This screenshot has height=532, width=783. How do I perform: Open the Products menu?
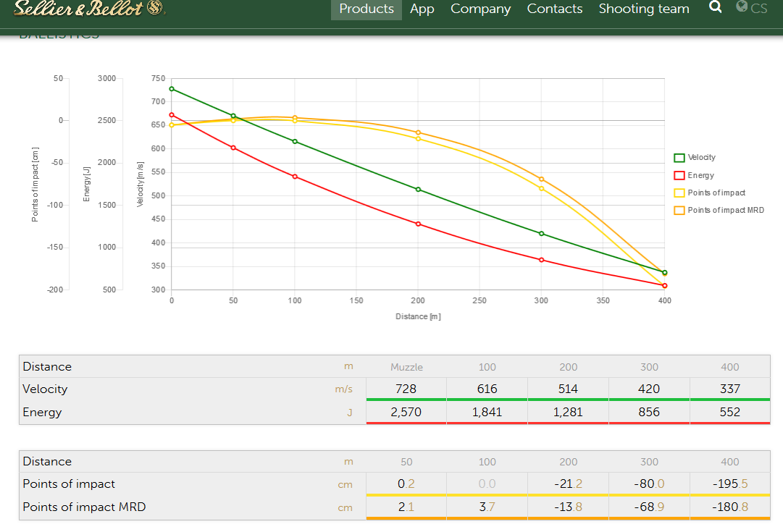[367, 9]
